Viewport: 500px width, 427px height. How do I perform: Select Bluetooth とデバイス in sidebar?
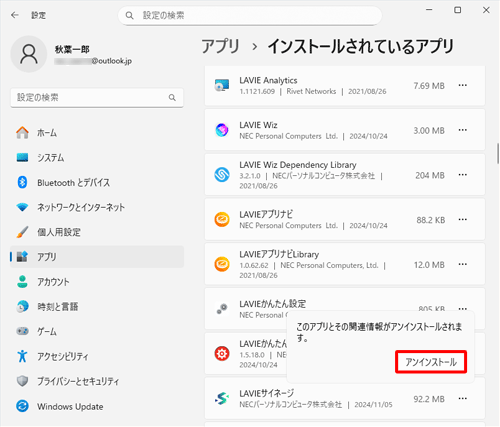97,182
